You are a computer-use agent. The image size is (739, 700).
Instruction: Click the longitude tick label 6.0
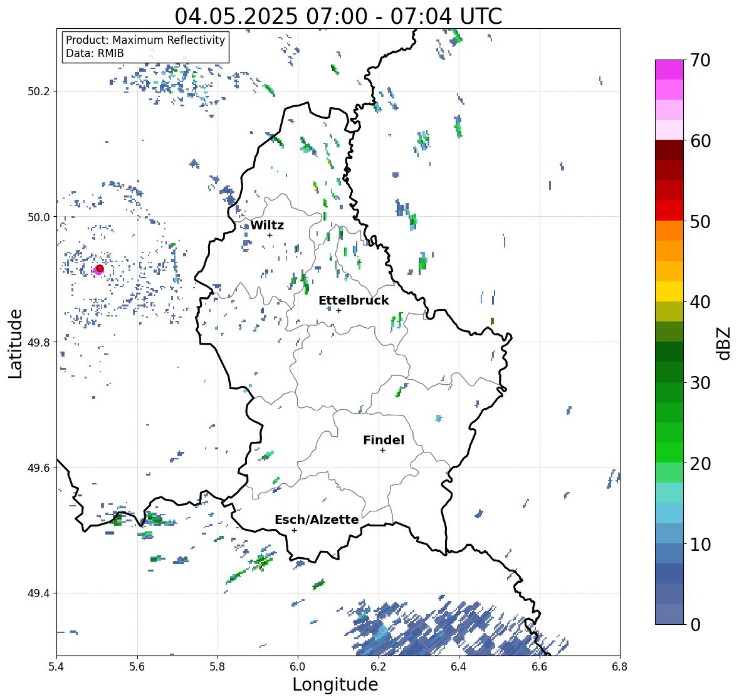298,667
